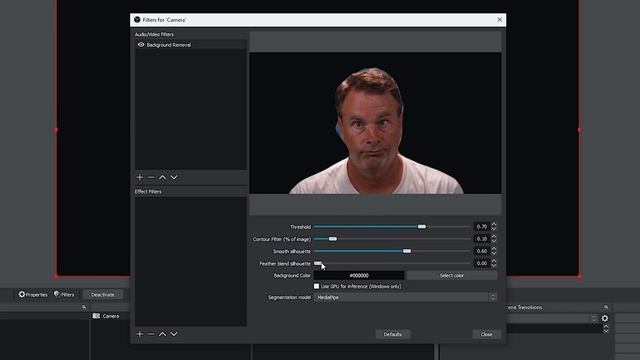Add a new Audio/Video filter with plus
The image size is (640, 360).
tap(140, 177)
